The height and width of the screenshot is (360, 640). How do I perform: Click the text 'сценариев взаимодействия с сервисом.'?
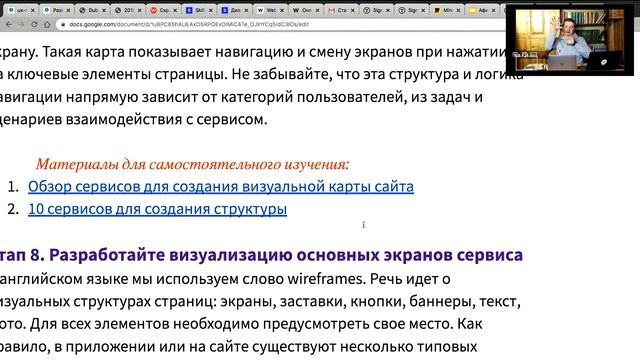[133, 119]
